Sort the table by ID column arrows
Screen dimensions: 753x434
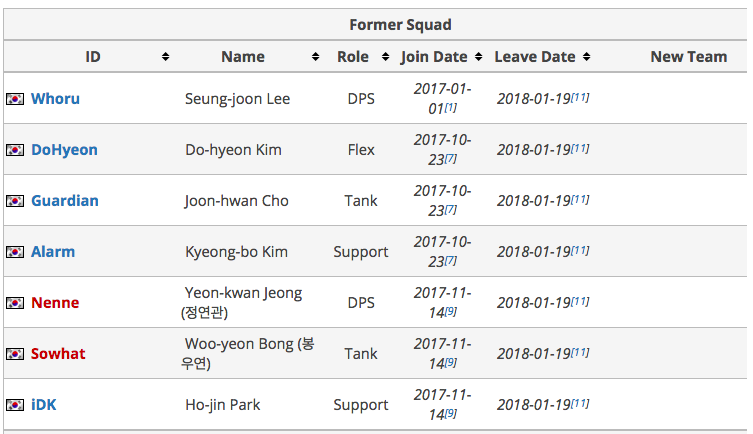[x=165, y=57]
